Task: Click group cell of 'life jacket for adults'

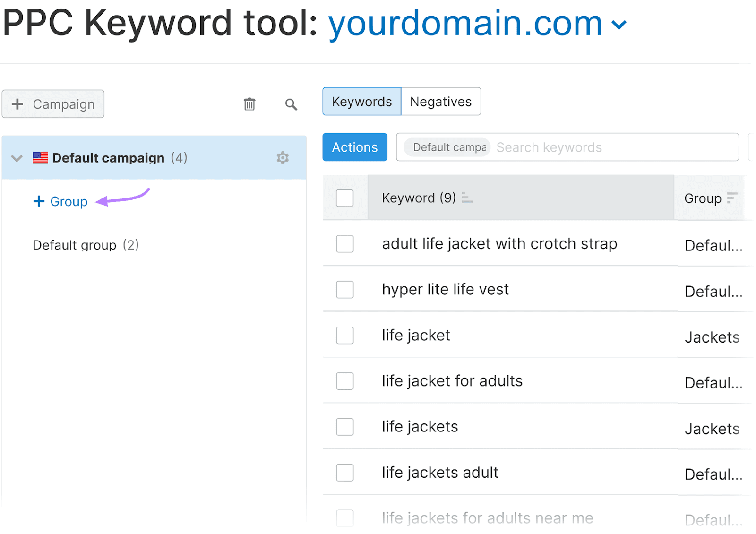Action: [713, 383]
